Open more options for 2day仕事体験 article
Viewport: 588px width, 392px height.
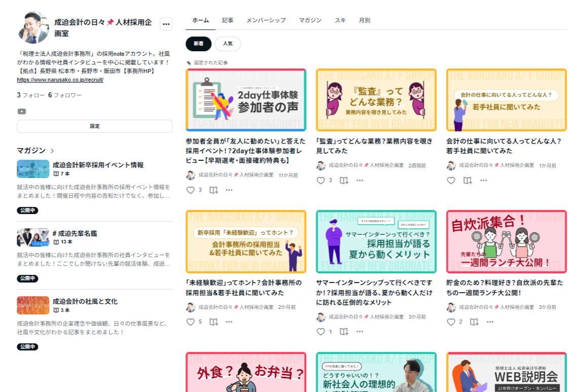[x=229, y=190]
